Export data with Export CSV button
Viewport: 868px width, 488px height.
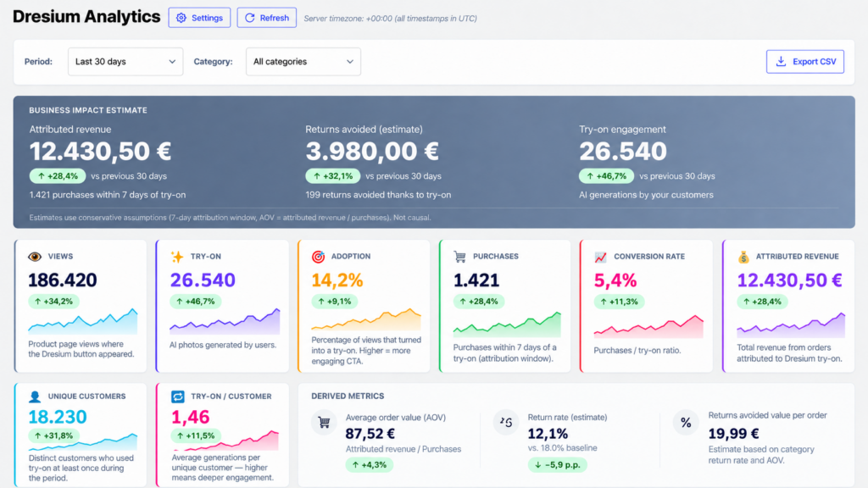(x=805, y=61)
